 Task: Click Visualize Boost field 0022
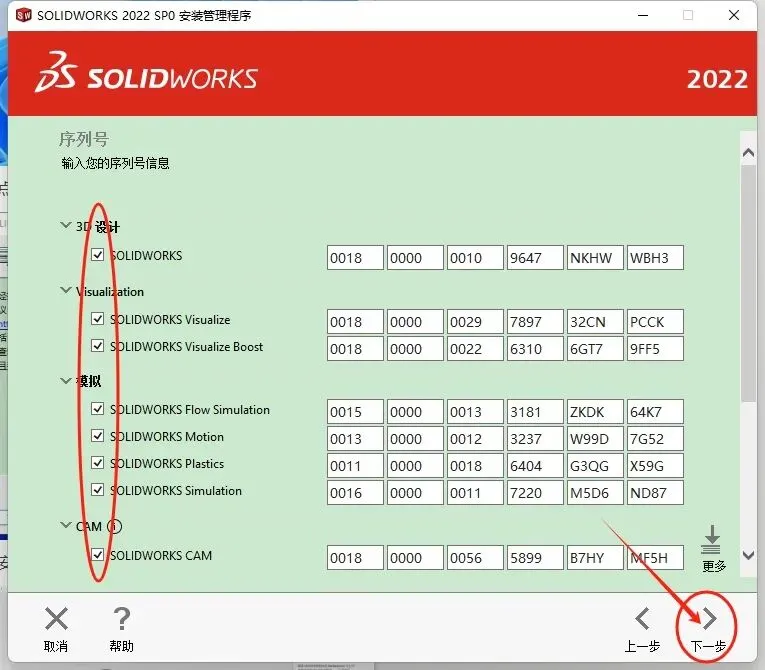tap(475, 349)
